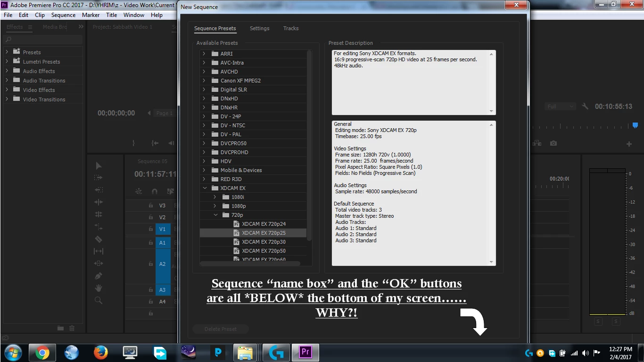Collapse the 720p subfolder
The image size is (644, 362).
pos(215,215)
